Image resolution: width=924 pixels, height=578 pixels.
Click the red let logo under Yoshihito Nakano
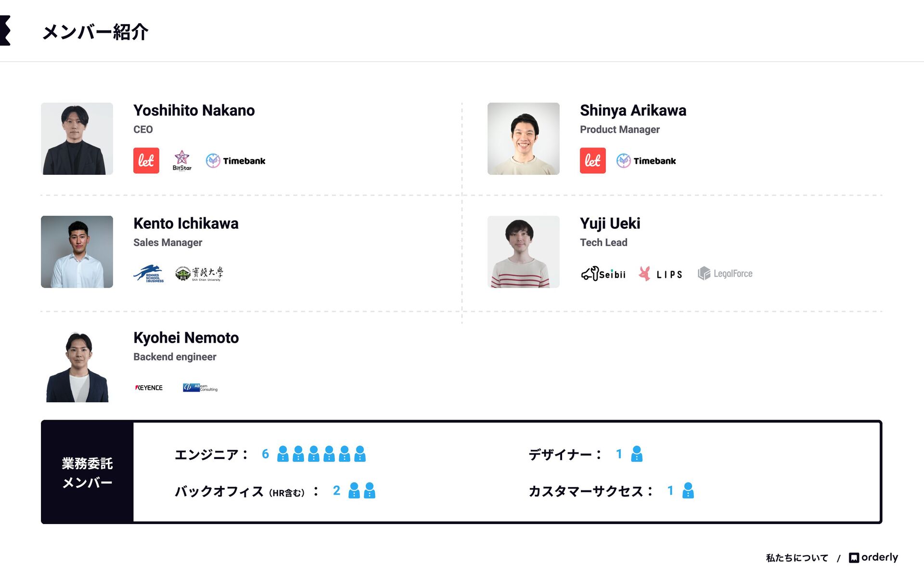(x=146, y=160)
